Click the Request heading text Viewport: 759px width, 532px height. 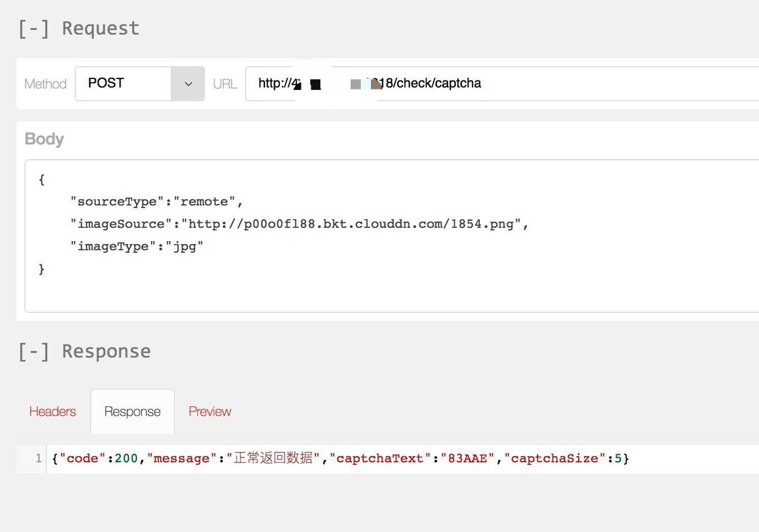(x=100, y=29)
